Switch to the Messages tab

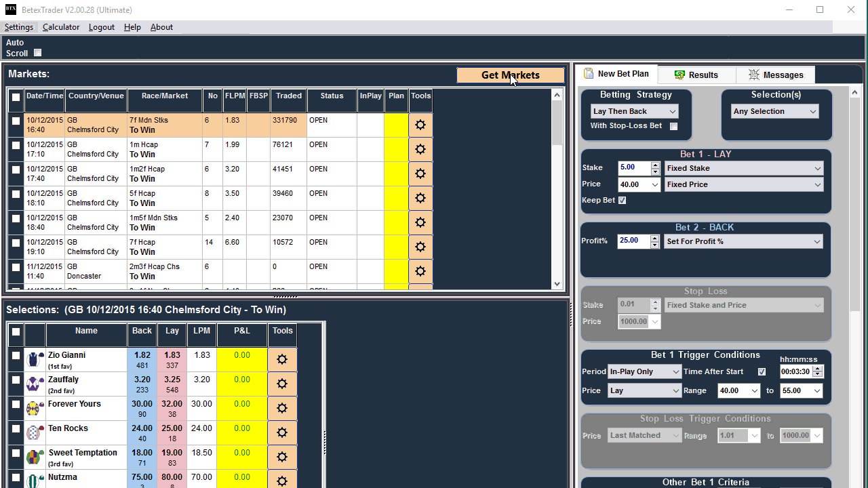776,75
